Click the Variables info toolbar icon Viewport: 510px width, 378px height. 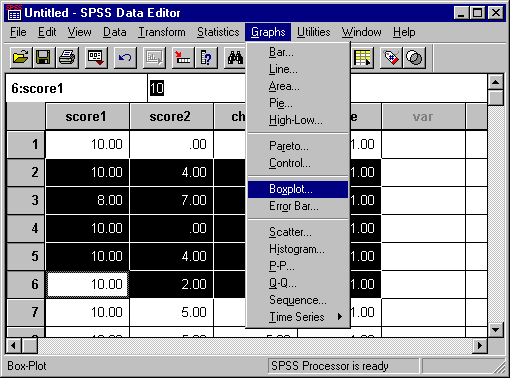point(206,58)
